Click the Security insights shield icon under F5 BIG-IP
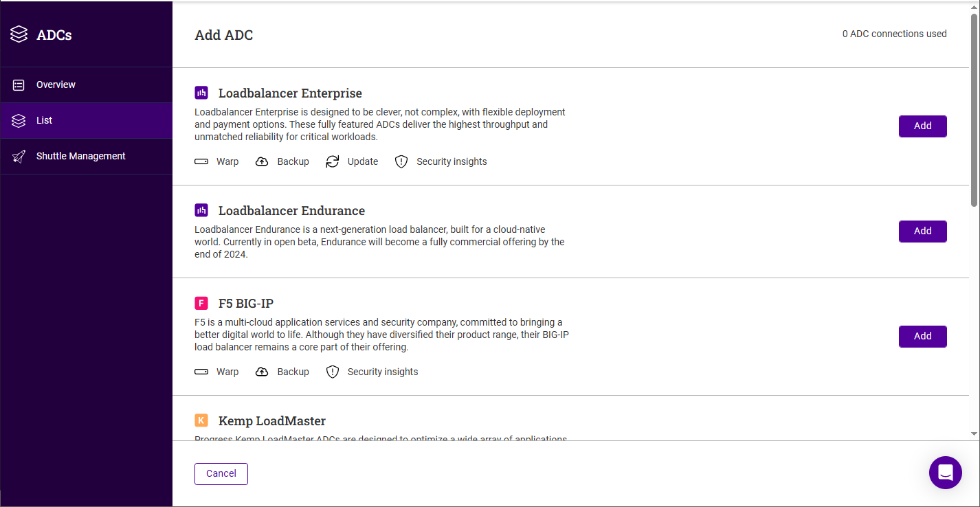980x507 pixels. coord(333,372)
